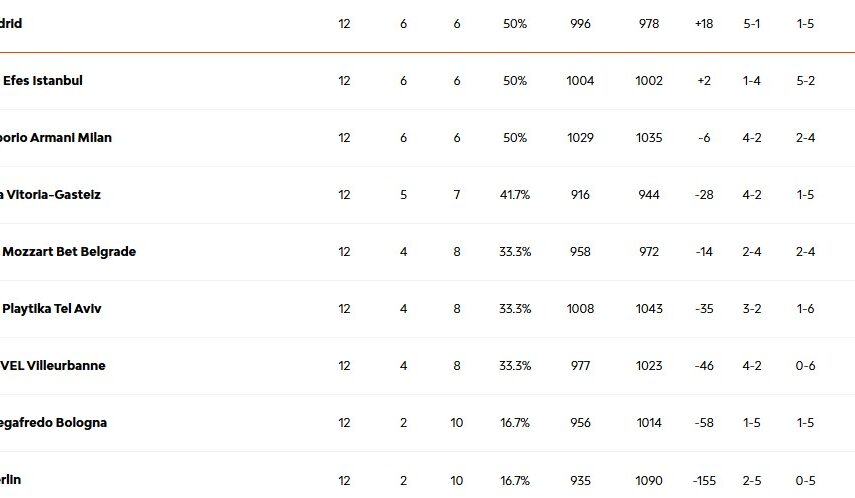Click the +18 point difference value

click(x=703, y=24)
